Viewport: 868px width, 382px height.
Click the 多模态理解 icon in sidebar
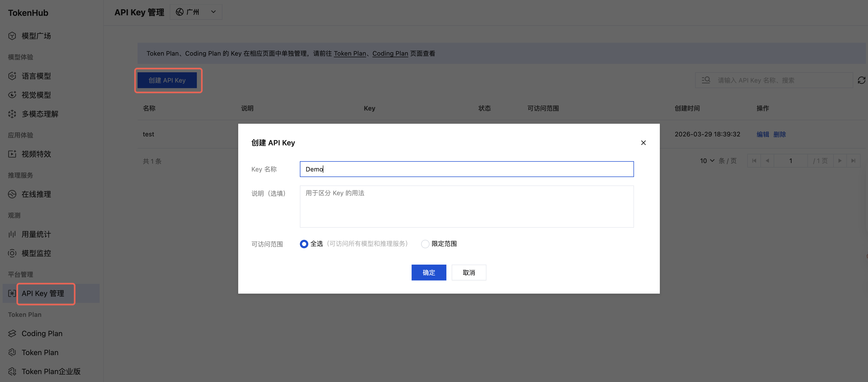(12, 114)
